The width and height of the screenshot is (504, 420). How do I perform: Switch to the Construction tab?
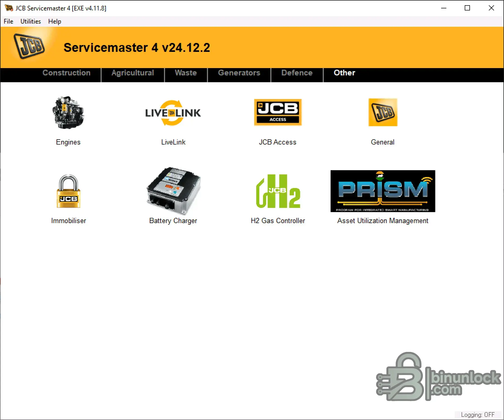tap(67, 73)
